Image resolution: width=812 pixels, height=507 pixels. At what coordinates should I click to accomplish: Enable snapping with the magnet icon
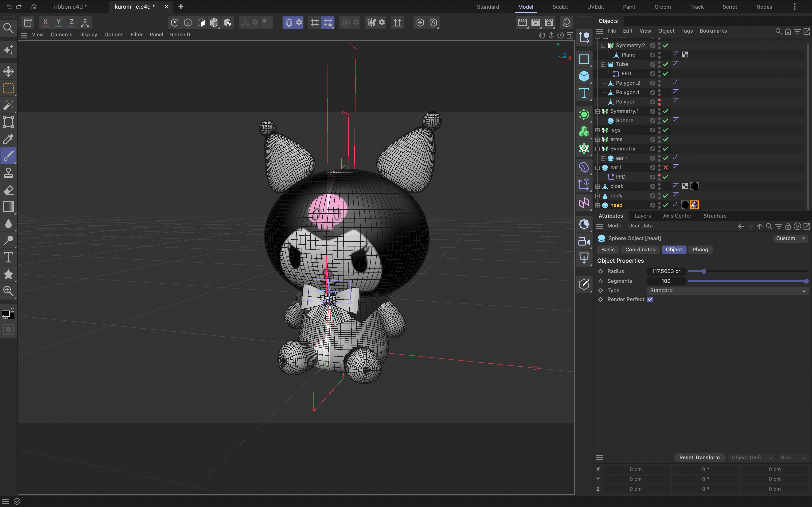289,23
